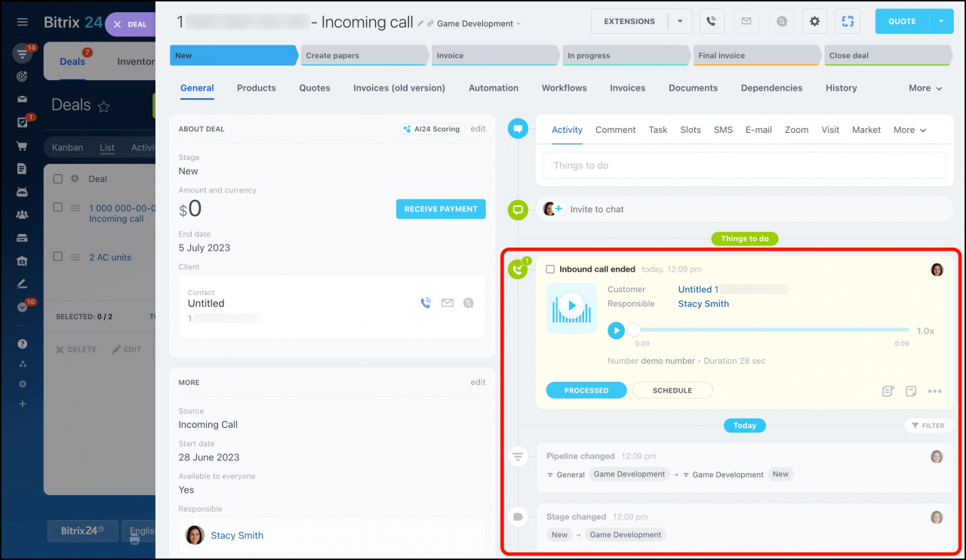Open deal settings gear icon
This screenshot has height=560, width=966.
814,21
